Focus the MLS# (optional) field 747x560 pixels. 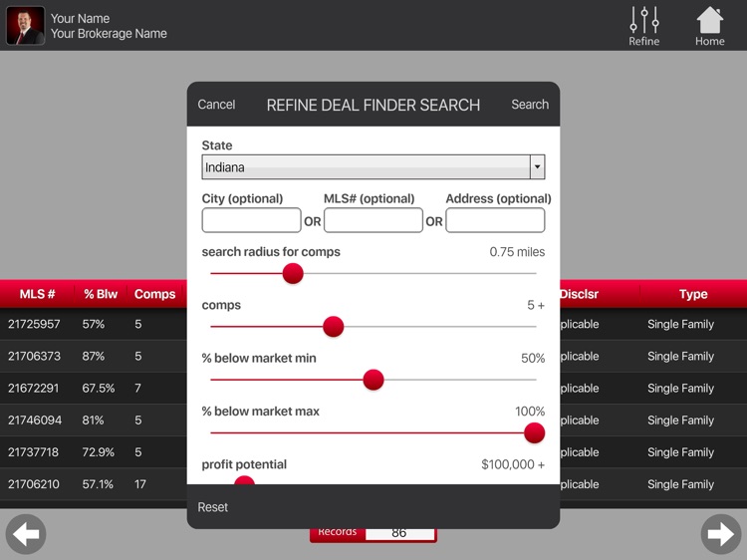click(x=373, y=220)
